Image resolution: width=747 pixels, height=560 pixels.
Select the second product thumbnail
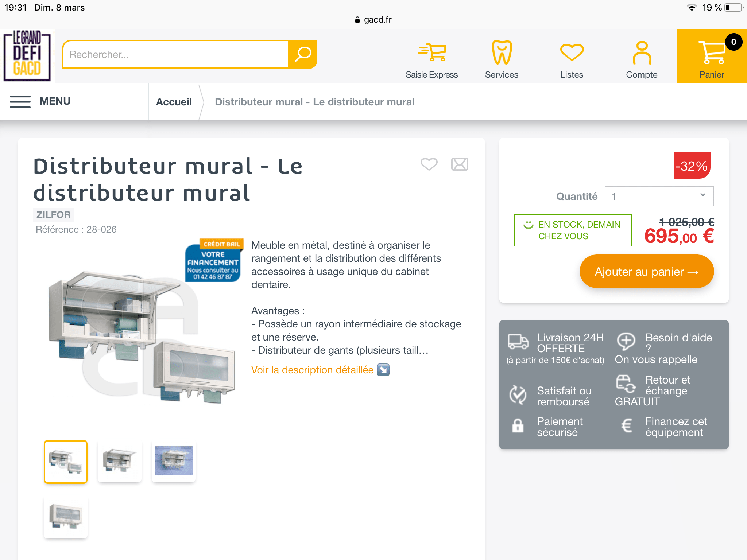coord(120,461)
